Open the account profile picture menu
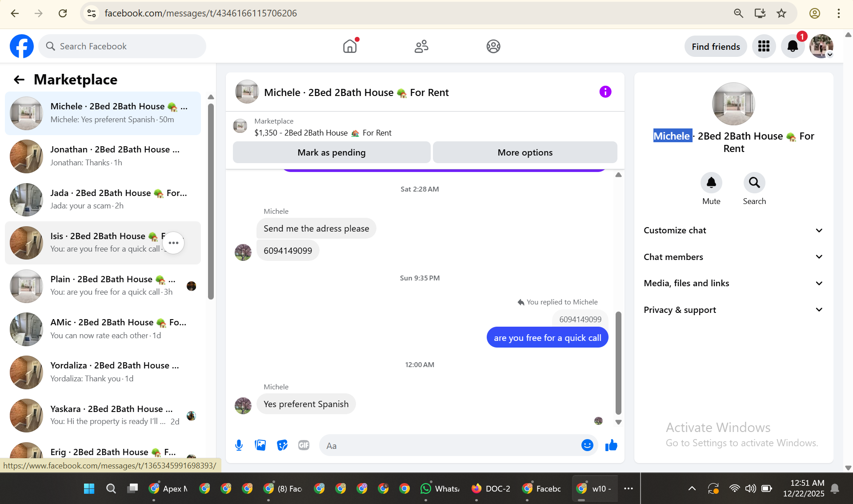This screenshot has width=853, height=504. (821, 46)
